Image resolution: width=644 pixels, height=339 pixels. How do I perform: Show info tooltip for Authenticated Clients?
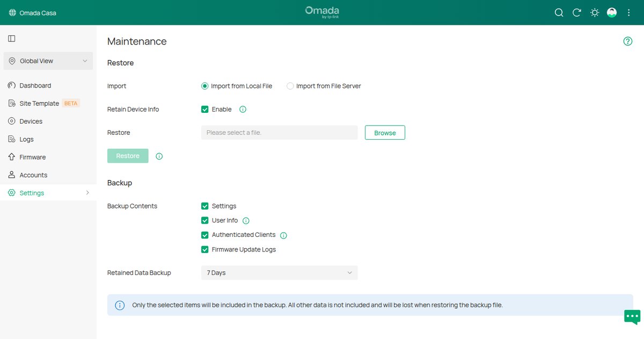(x=284, y=235)
